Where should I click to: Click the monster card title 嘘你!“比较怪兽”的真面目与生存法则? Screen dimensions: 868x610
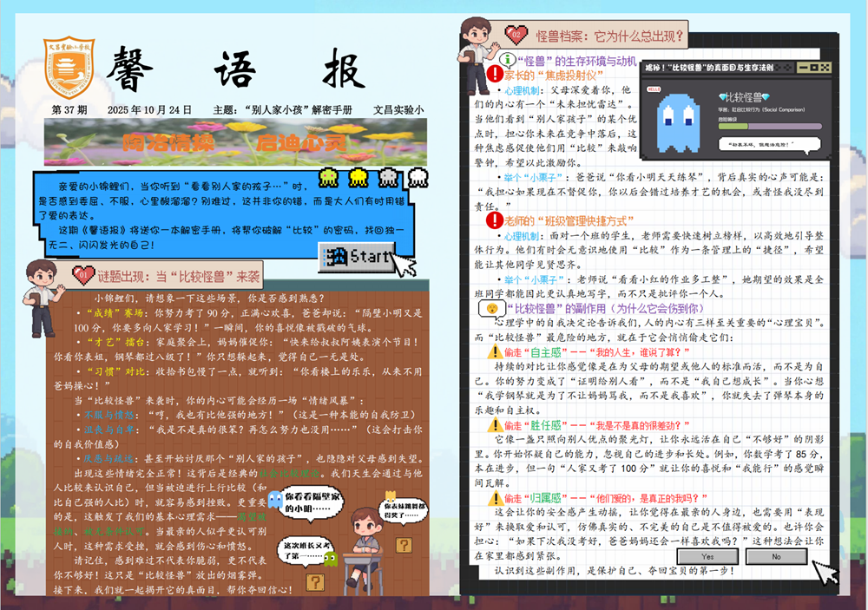coord(708,68)
